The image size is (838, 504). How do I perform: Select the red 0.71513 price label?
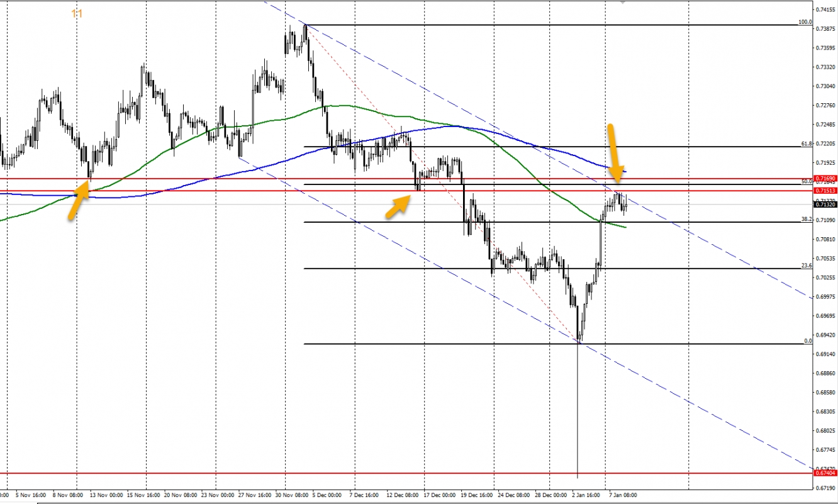pos(825,190)
